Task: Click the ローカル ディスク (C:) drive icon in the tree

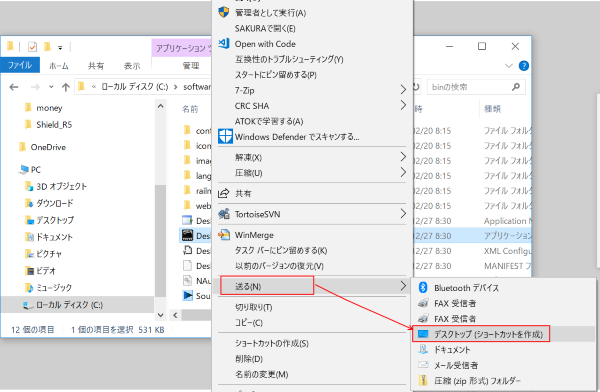Action: (28, 305)
